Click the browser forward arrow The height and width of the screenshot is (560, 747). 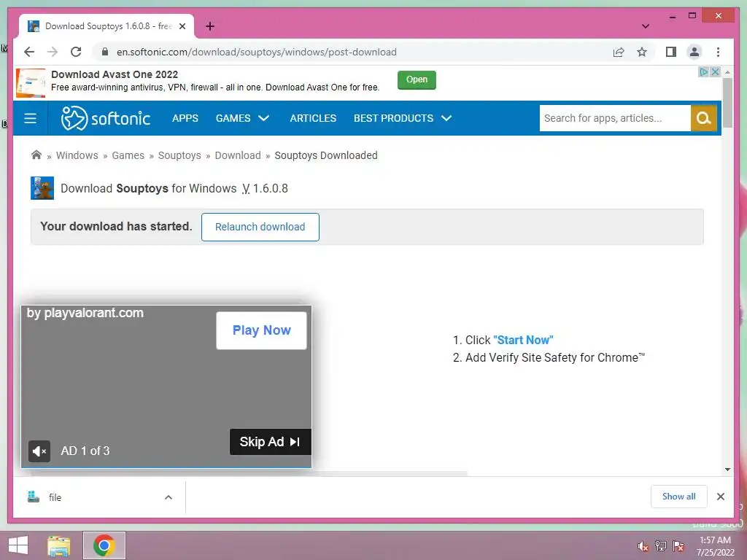[x=53, y=52]
